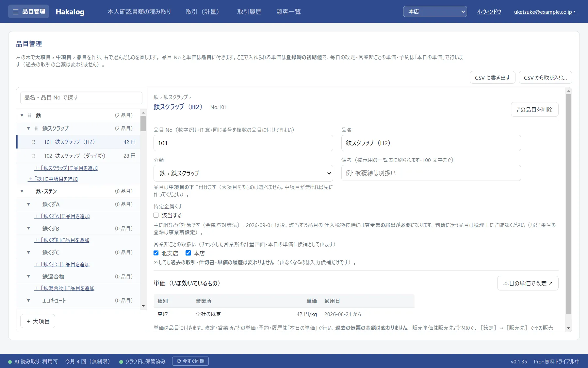Screen dimensions: 588x368
Task: Select tree item 101 鉄スクラップ（H2）
Action: click(x=79, y=142)
